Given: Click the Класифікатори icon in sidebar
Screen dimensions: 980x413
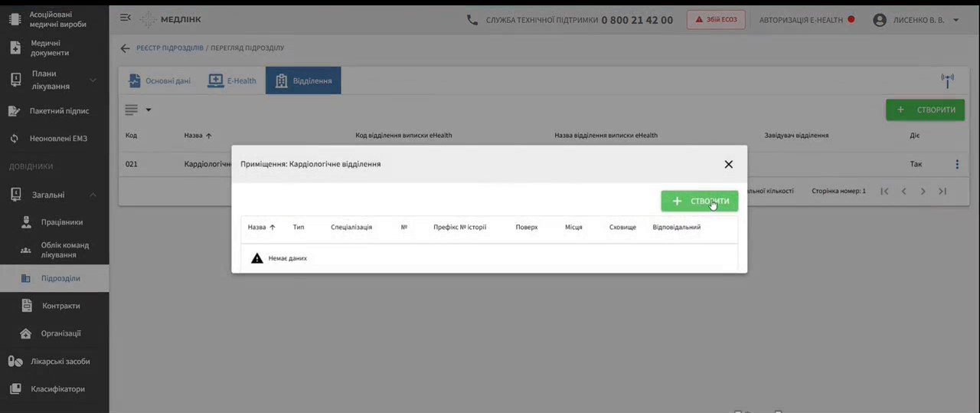Looking at the screenshot, I should (x=15, y=389).
